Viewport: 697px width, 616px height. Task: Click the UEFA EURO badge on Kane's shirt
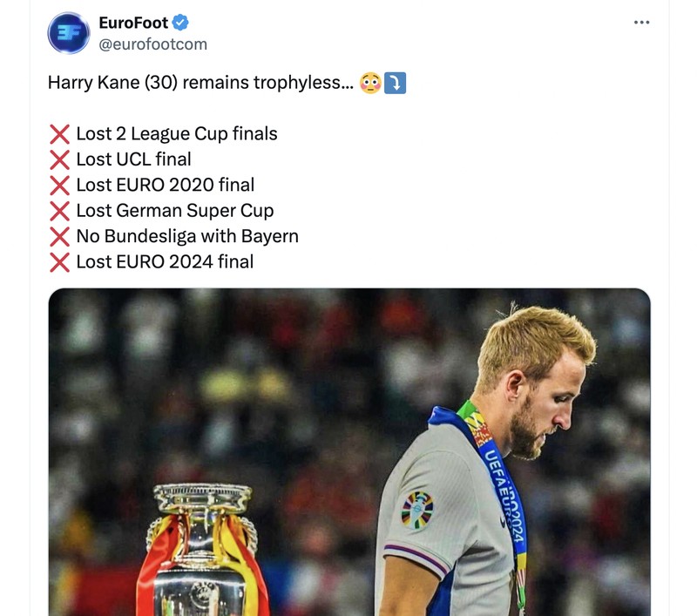click(417, 508)
